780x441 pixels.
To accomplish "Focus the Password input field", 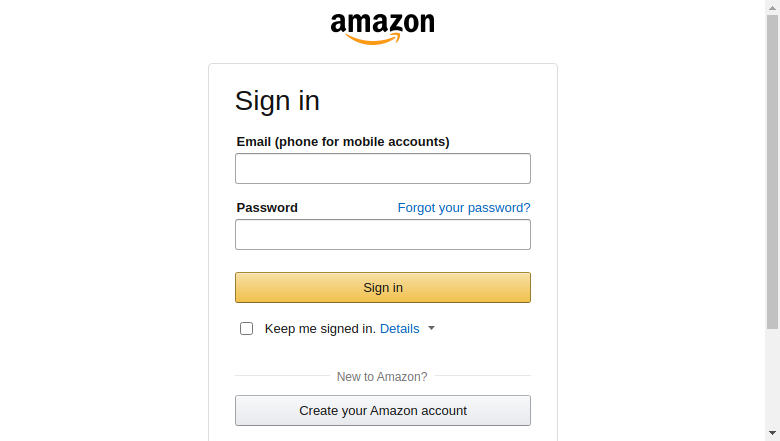I will (383, 235).
